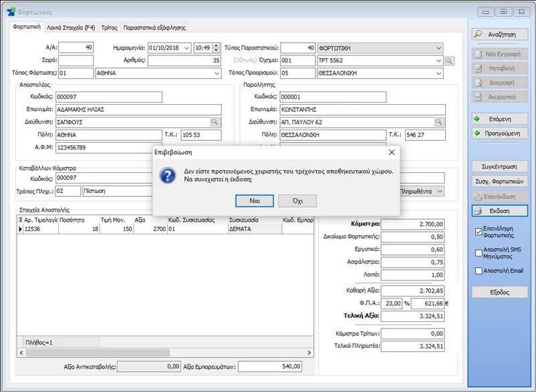536x392 pixels.
Task: Click the recipient address lookup magnifier icon
Action: coord(440,122)
